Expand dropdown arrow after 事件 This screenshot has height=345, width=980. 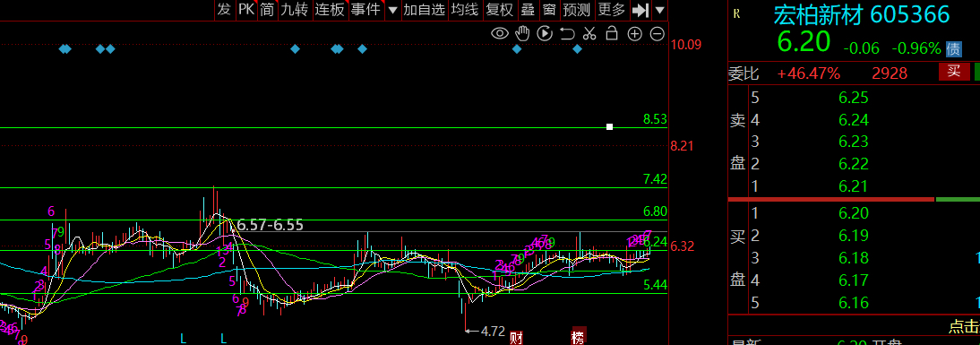(x=392, y=10)
